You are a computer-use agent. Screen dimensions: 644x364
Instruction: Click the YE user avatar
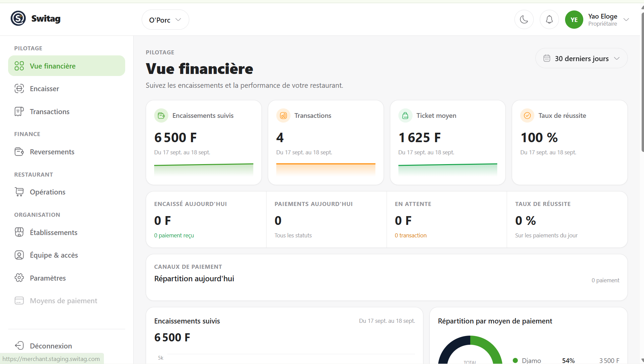574,20
